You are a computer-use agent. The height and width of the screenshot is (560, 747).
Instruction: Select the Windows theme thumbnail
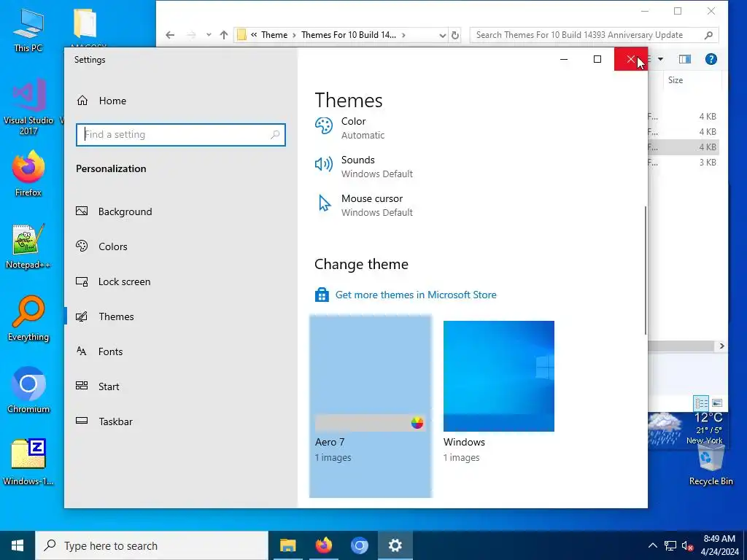(499, 376)
